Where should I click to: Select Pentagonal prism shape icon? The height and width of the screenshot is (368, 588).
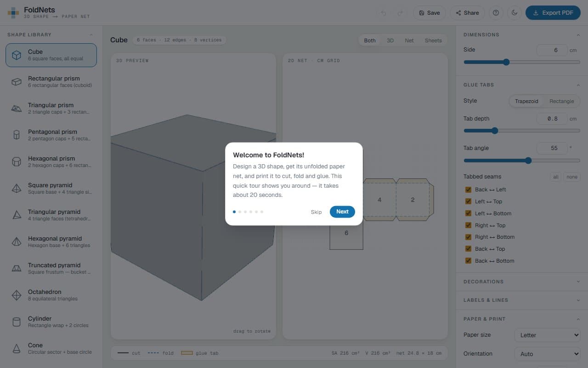click(x=17, y=135)
